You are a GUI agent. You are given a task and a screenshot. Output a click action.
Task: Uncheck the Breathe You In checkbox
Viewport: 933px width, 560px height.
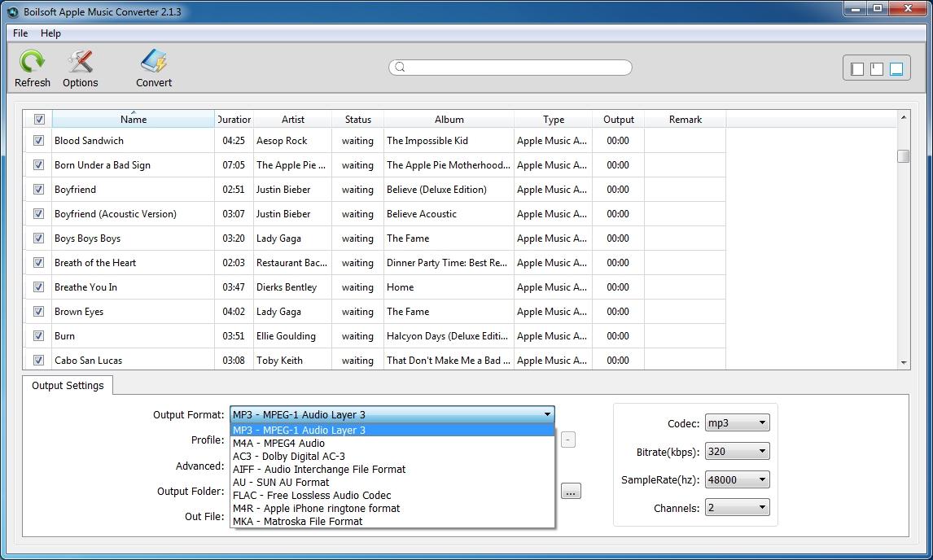[39, 287]
